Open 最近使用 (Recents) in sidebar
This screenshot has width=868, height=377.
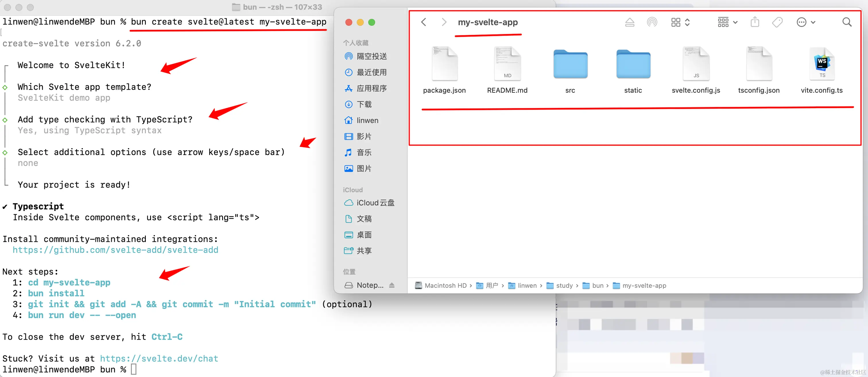(366, 72)
